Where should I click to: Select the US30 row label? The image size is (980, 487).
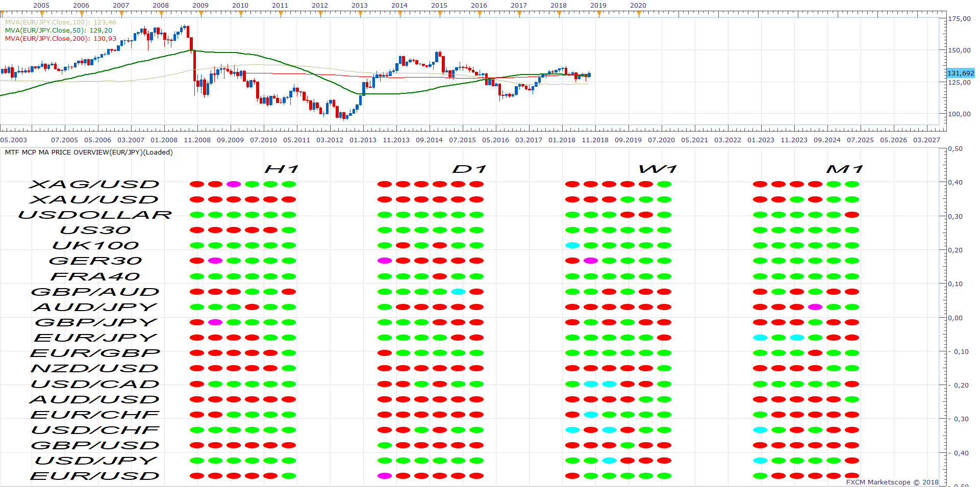click(95, 230)
